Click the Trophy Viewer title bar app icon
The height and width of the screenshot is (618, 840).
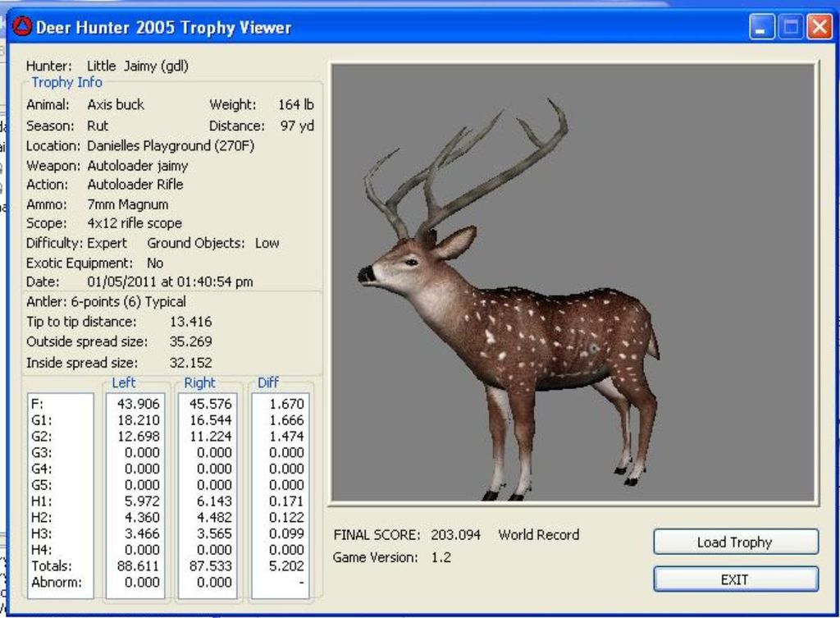21,27
